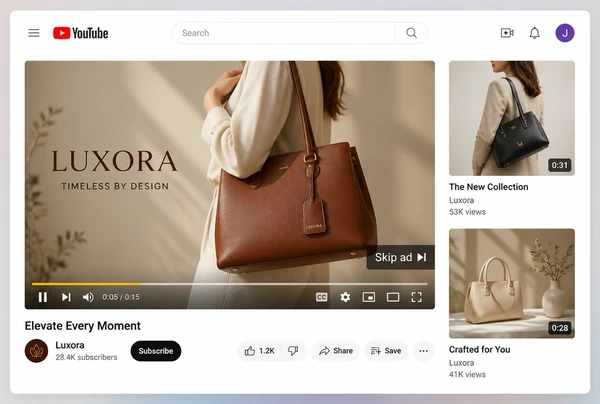Image resolution: width=600 pixels, height=404 pixels.
Task: Open the Create video camera icon
Action: [507, 33]
